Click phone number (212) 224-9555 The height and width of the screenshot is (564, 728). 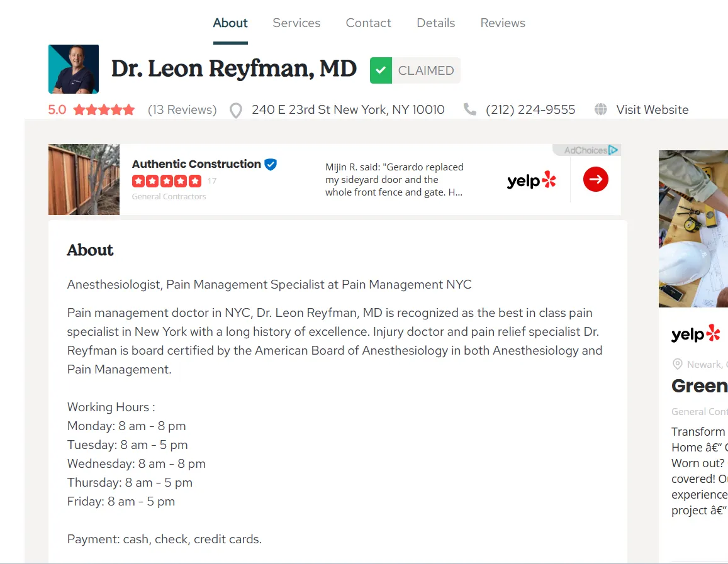(530, 110)
